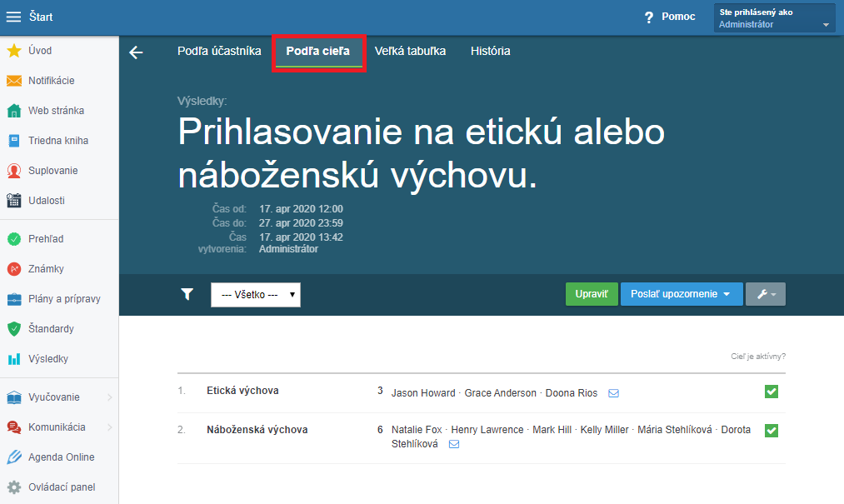Click the Etická výchova goal name

pyautogui.click(x=242, y=391)
